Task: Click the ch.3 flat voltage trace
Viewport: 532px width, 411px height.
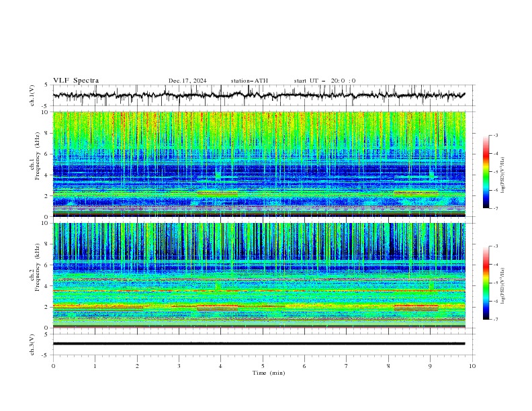Action: coord(259,344)
